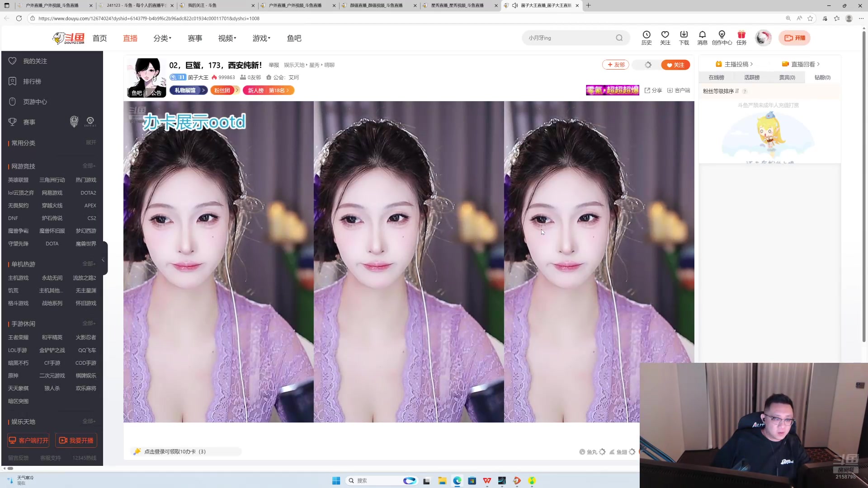The height and width of the screenshot is (488, 868).
Task: Open 消息 notifications bell
Action: pyautogui.click(x=702, y=35)
